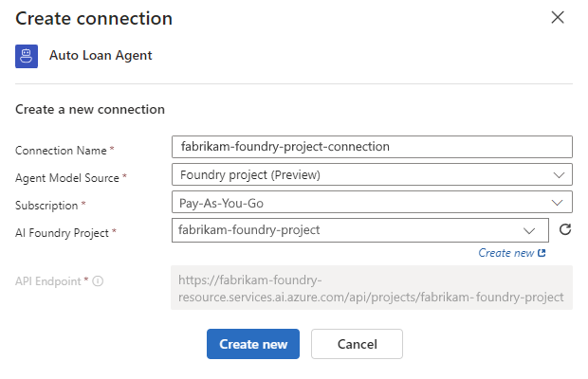Open the Pay-As-You-Go subscription combo box
The height and width of the screenshot is (379, 588).
(372, 202)
